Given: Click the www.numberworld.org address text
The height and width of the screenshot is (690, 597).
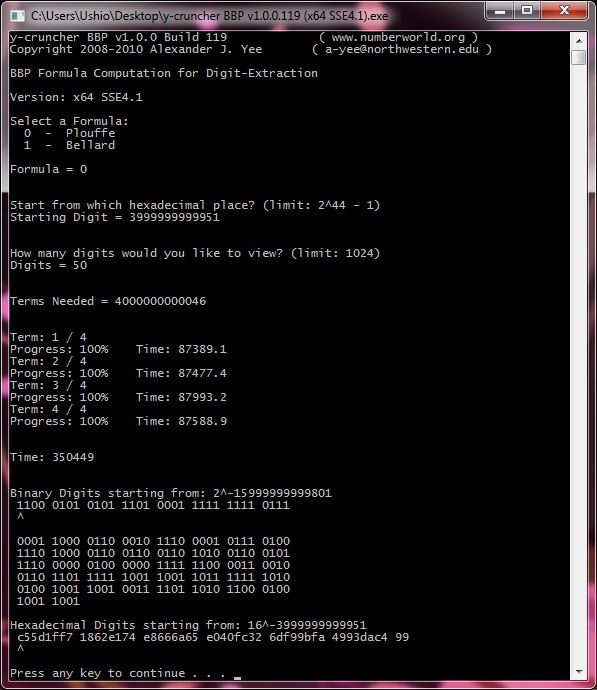Looking at the screenshot, I should coord(398,37).
